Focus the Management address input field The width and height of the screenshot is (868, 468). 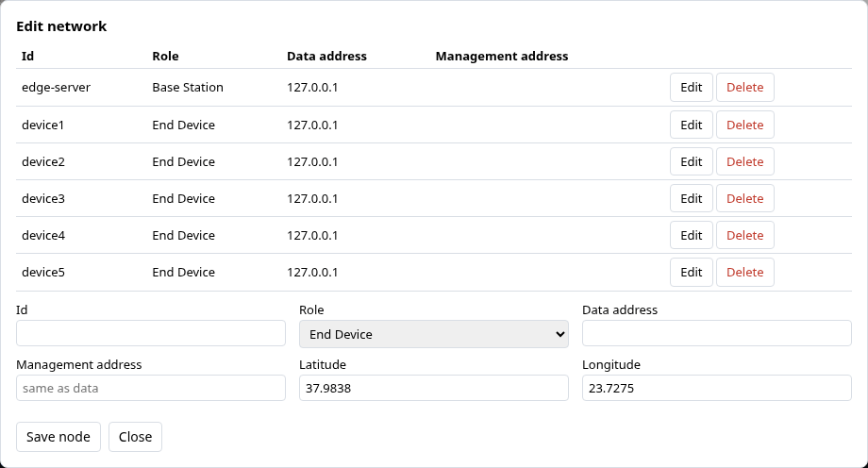(x=151, y=388)
